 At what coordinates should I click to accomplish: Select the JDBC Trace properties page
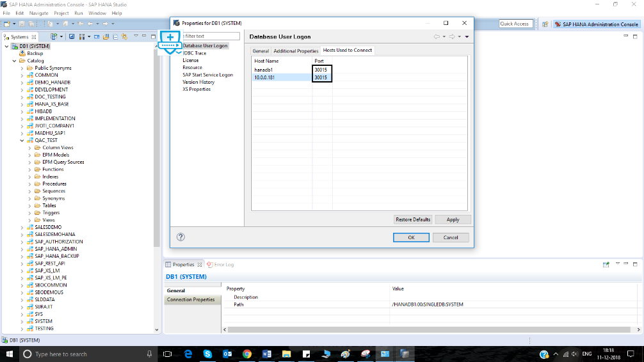click(195, 53)
